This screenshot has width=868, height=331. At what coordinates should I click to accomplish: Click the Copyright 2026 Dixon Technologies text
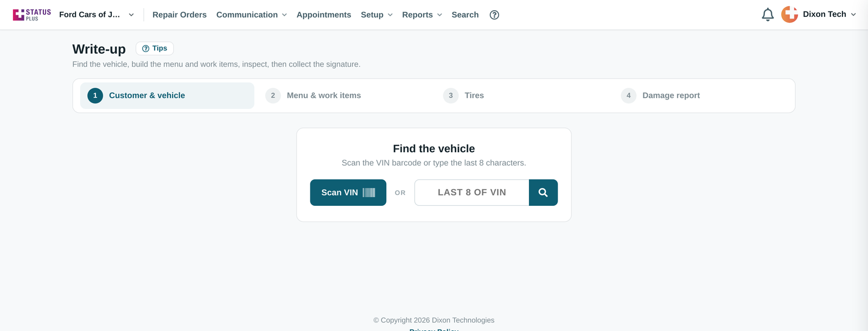[434, 320]
